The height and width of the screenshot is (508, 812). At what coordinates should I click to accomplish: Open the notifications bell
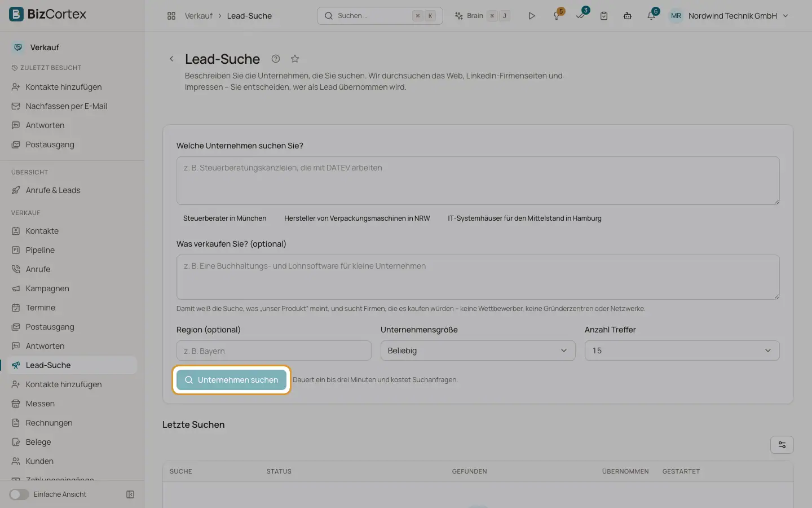[651, 16]
